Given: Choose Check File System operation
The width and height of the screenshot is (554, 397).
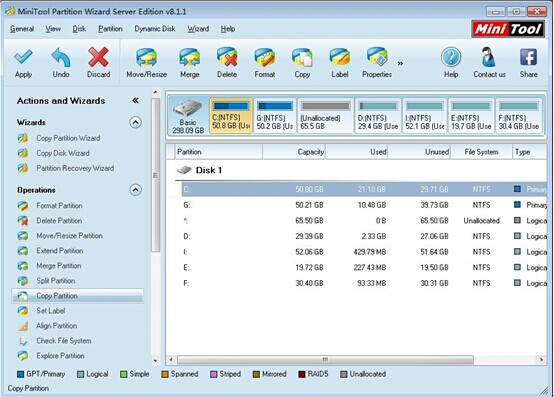Looking at the screenshot, I should [64, 341].
